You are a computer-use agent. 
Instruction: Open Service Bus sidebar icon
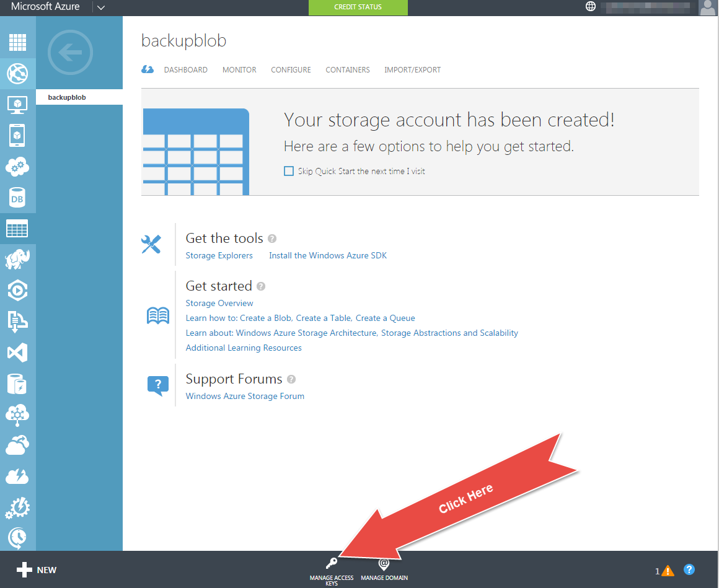pos(17,322)
